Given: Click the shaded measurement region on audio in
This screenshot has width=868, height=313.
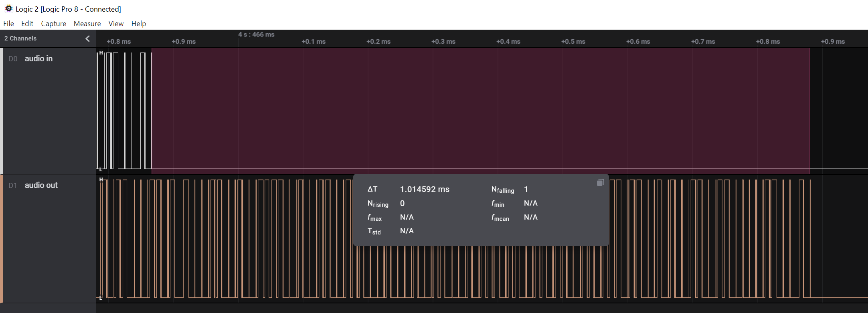Looking at the screenshot, I should 481,110.
